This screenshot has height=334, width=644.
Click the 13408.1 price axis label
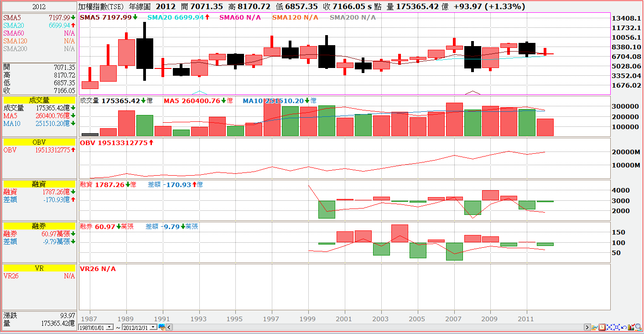(x=626, y=18)
